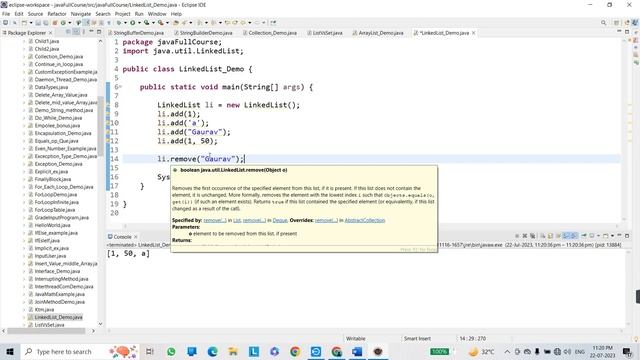Toggle Link with Editor in Package Explorer

tap(76, 32)
